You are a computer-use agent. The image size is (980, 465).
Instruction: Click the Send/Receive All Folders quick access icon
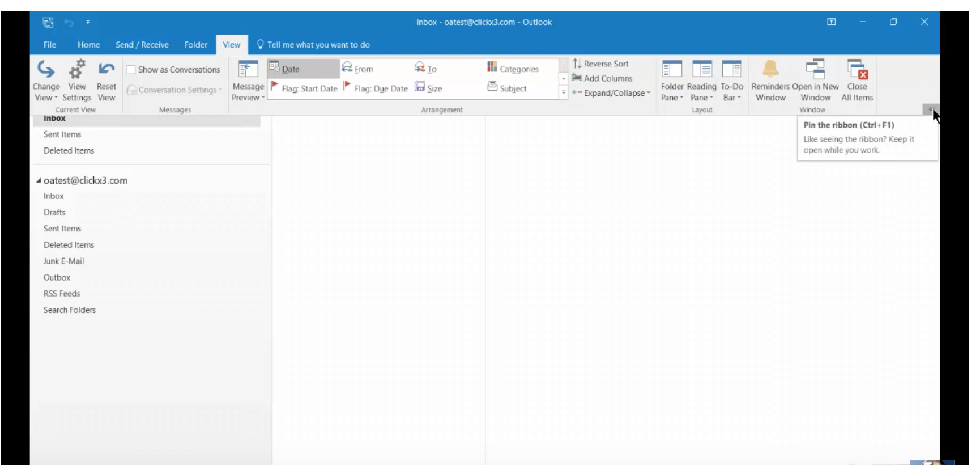[x=48, y=22]
